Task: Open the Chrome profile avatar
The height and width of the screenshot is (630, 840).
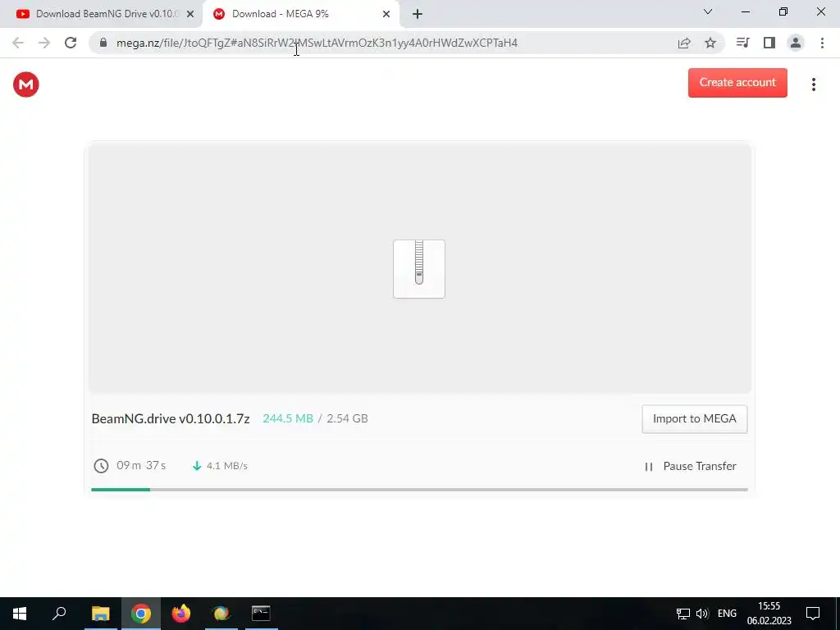Action: (x=796, y=43)
